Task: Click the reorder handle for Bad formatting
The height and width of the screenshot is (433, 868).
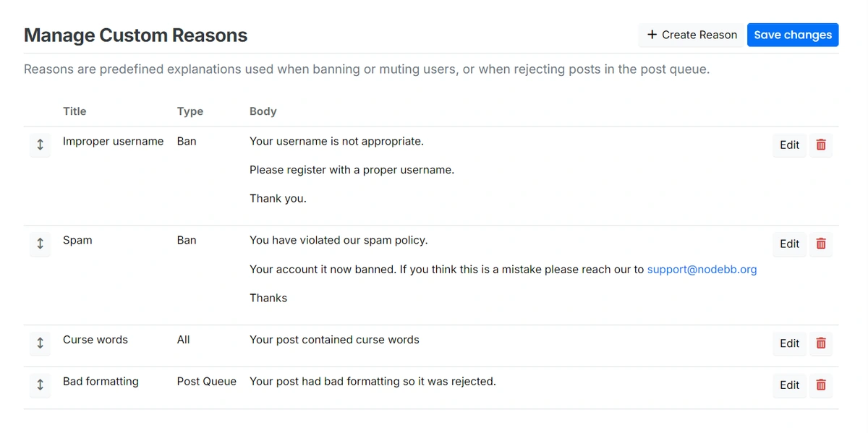Action: point(40,385)
